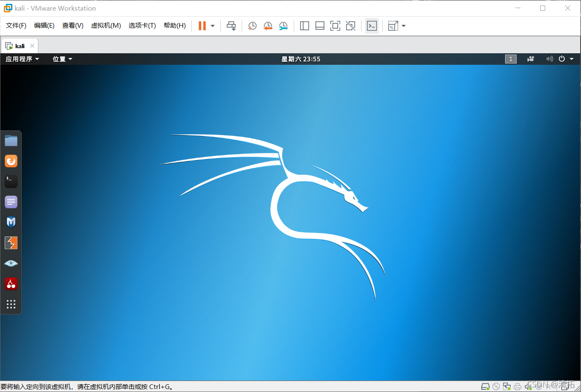This screenshot has width=581, height=392.
Task: Show all applications grid
Action: (11, 304)
